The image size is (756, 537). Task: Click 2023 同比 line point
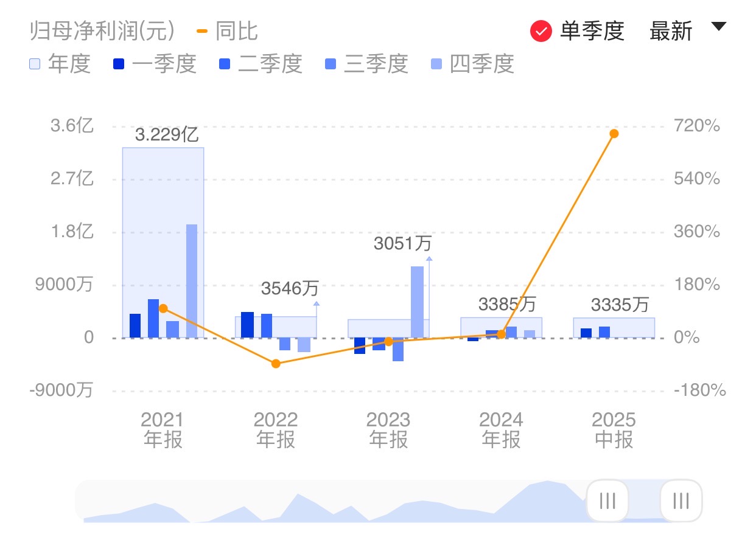point(388,342)
